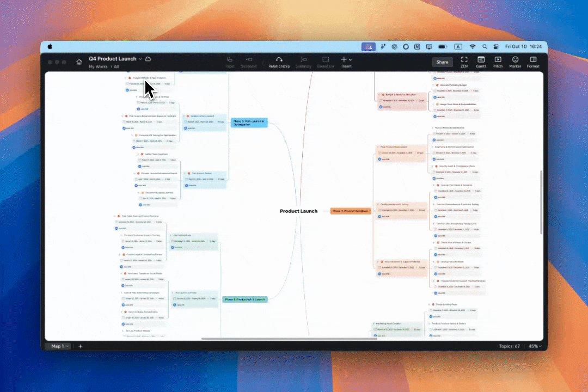Start Pitch presentation mode

[x=498, y=62]
